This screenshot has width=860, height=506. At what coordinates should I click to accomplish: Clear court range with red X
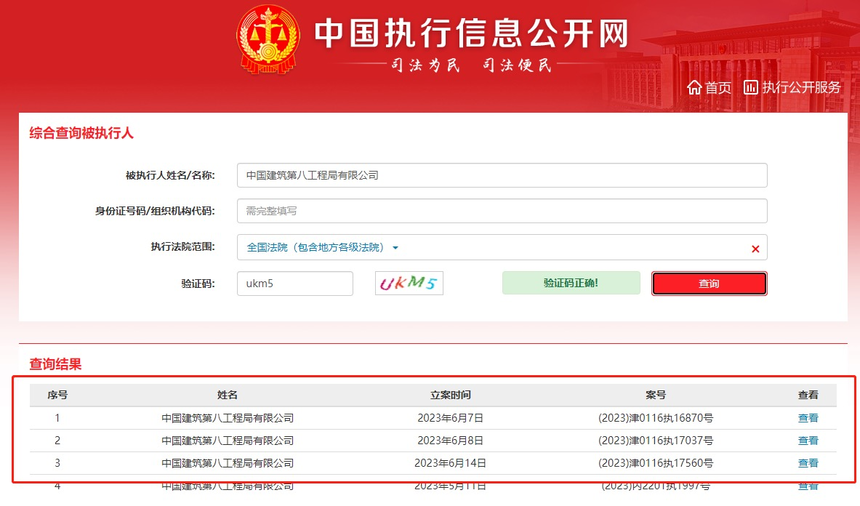point(755,249)
